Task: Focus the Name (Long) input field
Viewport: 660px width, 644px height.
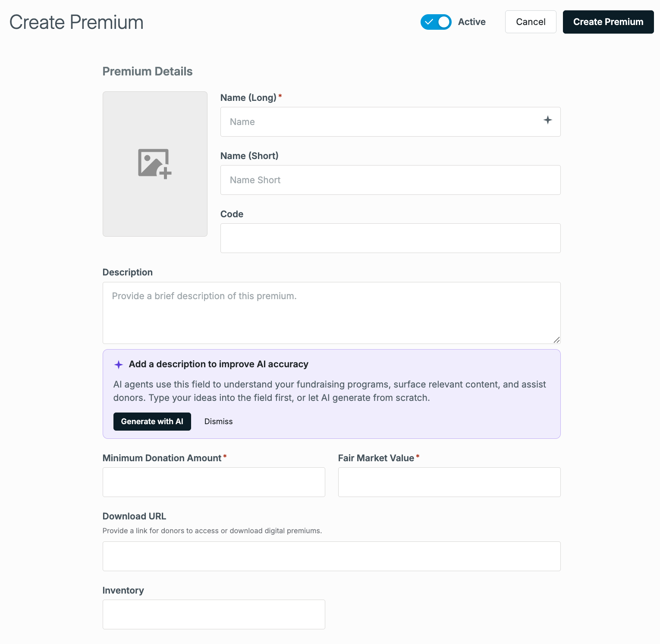Action: (x=390, y=122)
